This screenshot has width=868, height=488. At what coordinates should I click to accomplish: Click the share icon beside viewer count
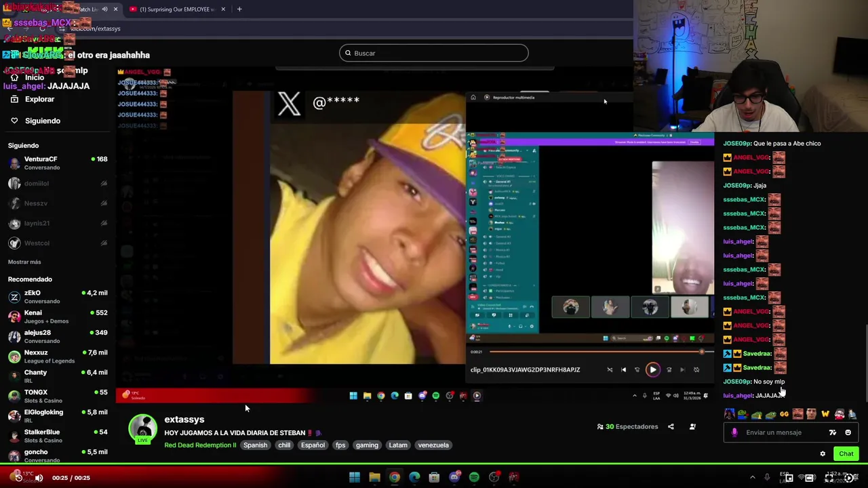point(671,427)
